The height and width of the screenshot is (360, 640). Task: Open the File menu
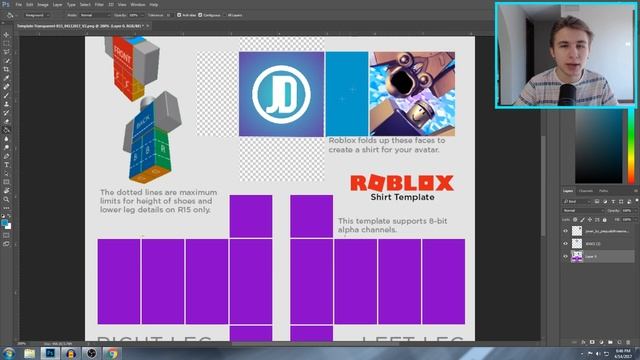[19, 4]
